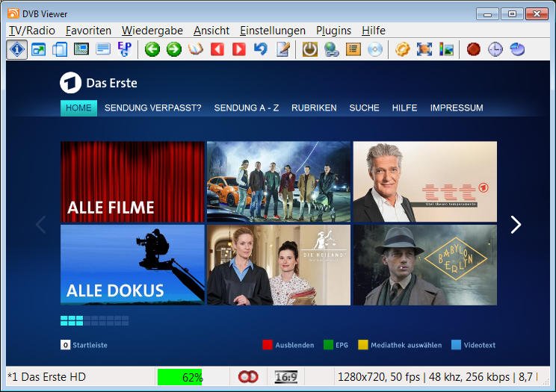Click the fullscreen expand arrows icon
Image resolution: width=556 pixels, height=392 pixels.
pyautogui.click(x=424, y=49)
